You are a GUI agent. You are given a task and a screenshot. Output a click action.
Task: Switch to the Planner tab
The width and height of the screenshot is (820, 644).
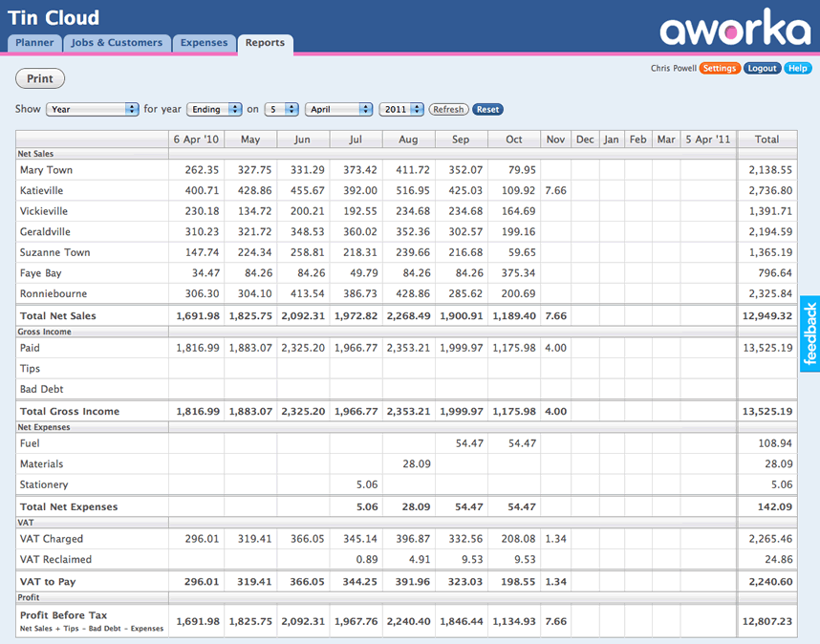pyautogui.click(x=34, y=43)
